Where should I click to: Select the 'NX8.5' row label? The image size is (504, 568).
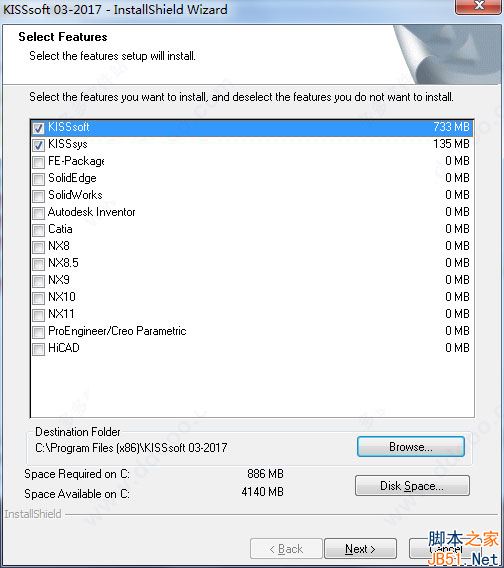63,263
